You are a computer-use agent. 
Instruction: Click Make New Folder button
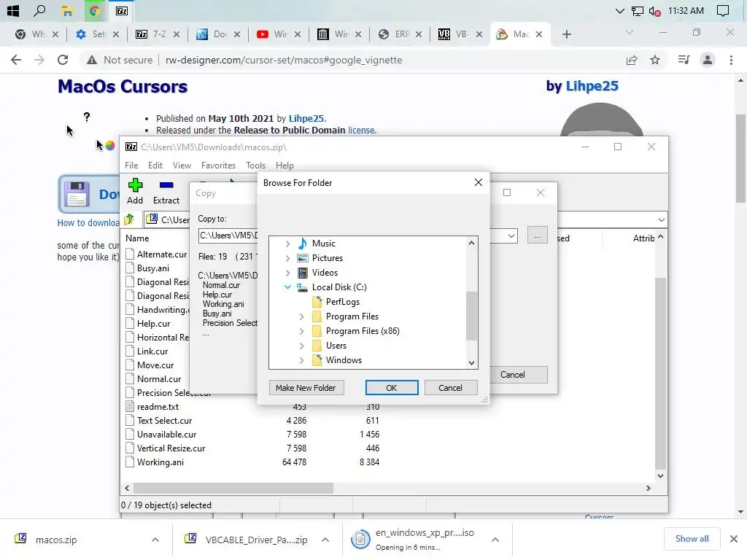(306, 388)
